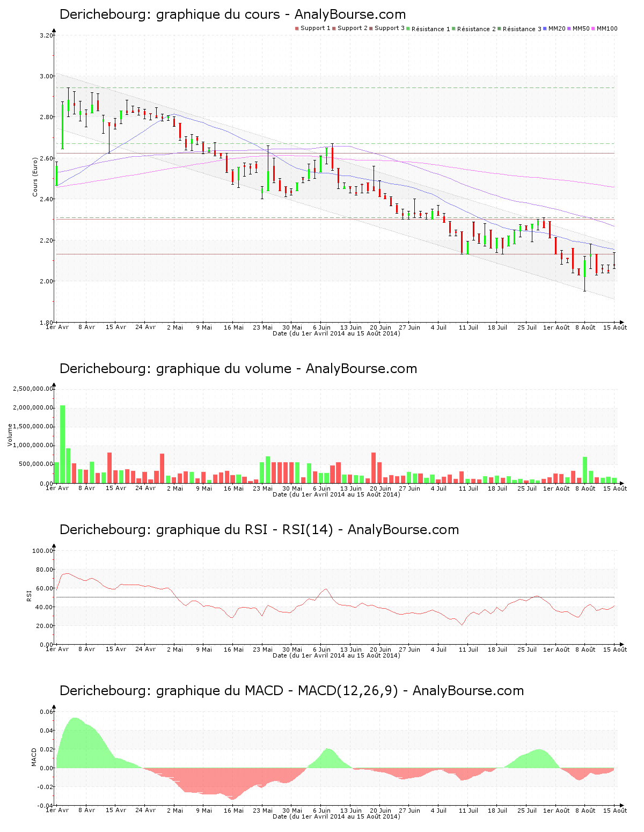Screen dimensions: 644x832
Task: Click the Résistance 2 legend entry
Action: [x=476, y=29]
